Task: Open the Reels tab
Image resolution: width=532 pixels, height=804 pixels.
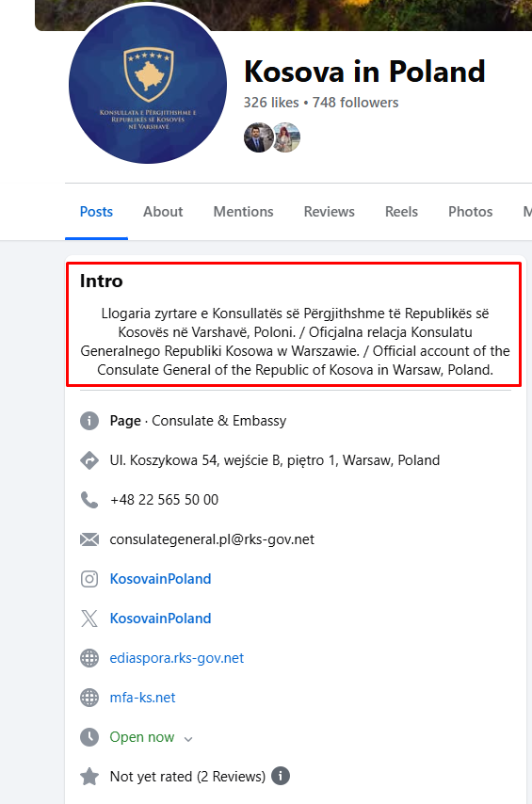Action: click(x=401, y=212)
